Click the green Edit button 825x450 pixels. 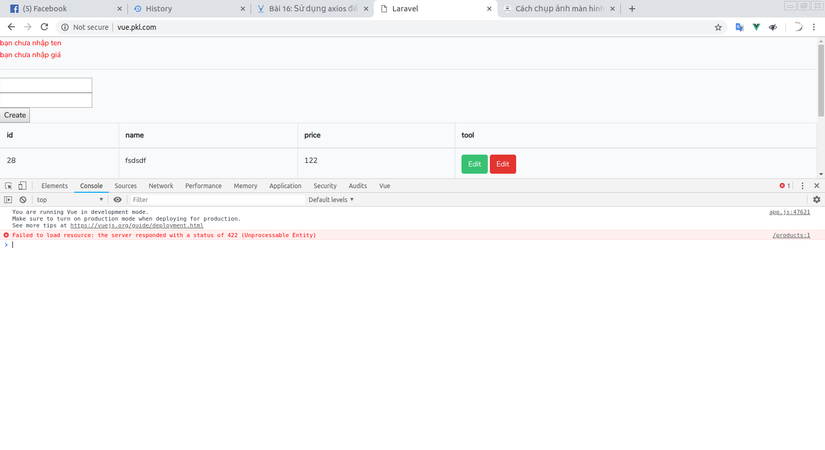coord(475,164)
